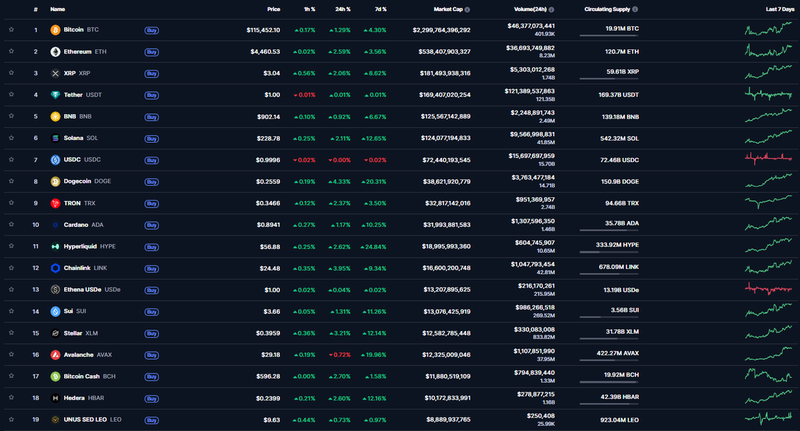Viewport: 800px width, 431px height.
Task: Sort by the 24h % column header
Action: point(343,9)
